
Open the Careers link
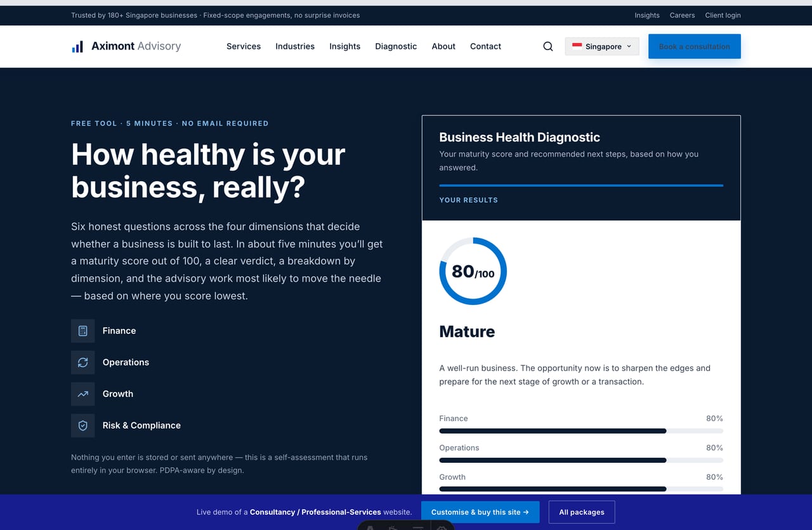683,15
